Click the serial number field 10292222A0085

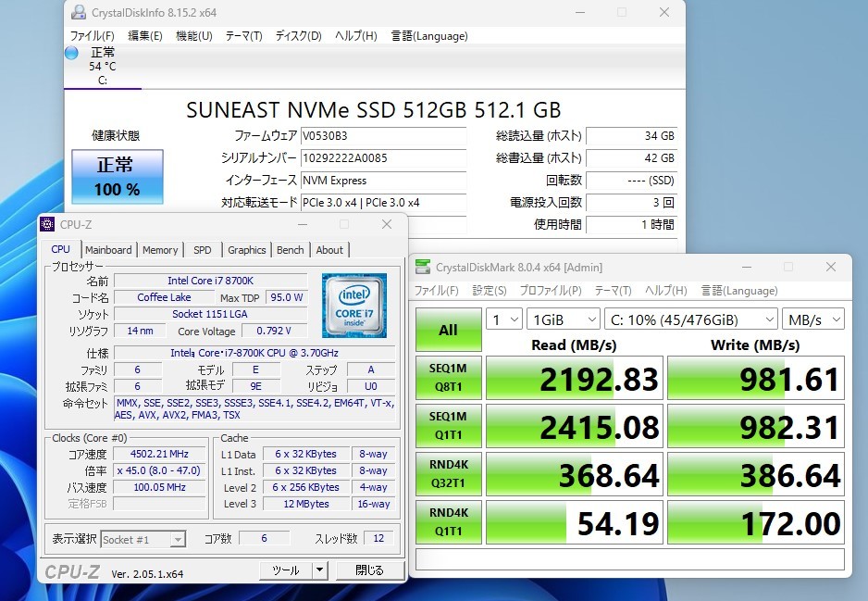[x=383, y=157]
